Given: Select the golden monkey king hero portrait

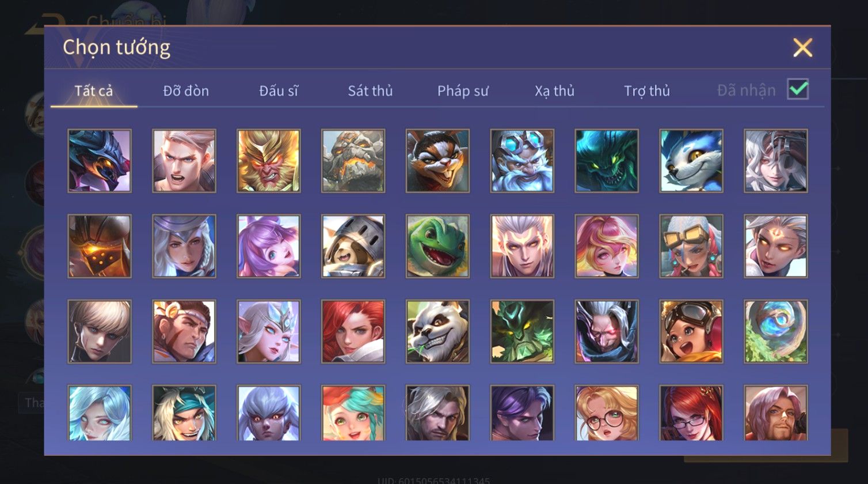Looking at the screenshot, I should [268, 161].
